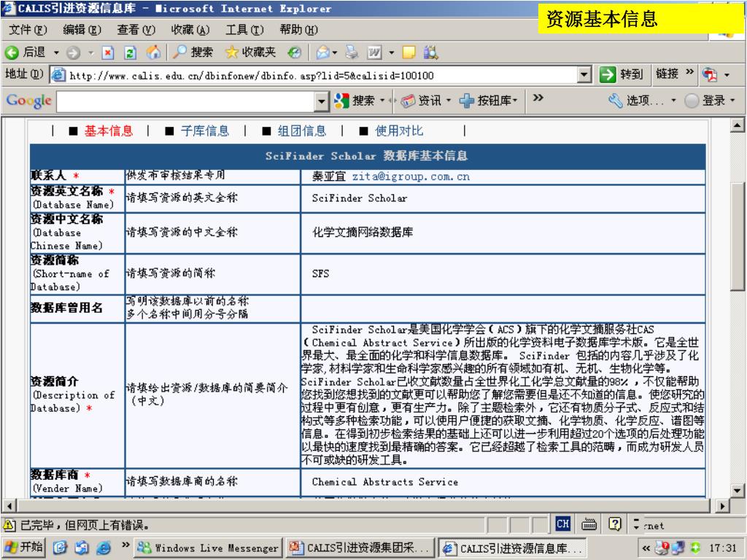Open the 按钮库 button gallery dropdown
This screenshot has width=747, height=560.
(514, 101)
